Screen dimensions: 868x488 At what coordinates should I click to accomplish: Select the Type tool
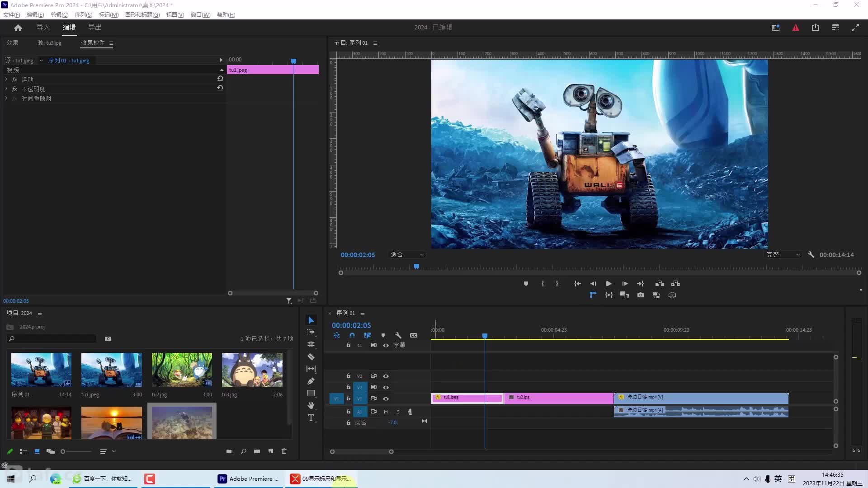(311, 418)
